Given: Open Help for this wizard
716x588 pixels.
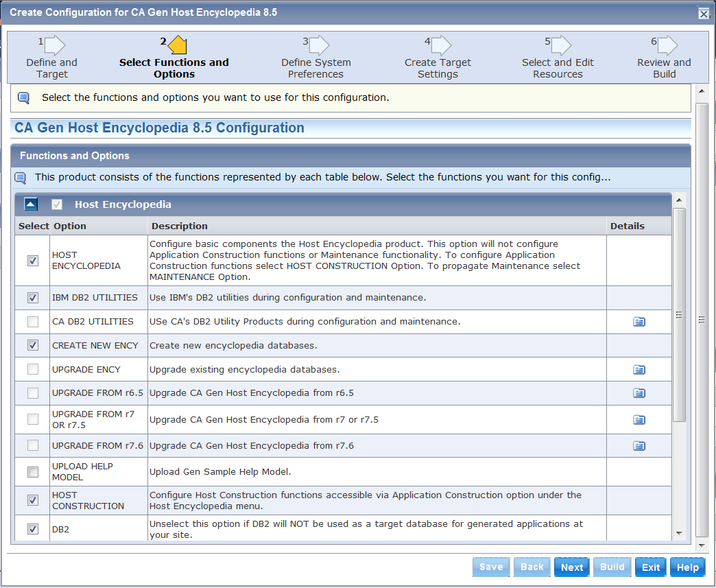Looking at the screenshot, I should pyautogui.click(x=687, y=567).
